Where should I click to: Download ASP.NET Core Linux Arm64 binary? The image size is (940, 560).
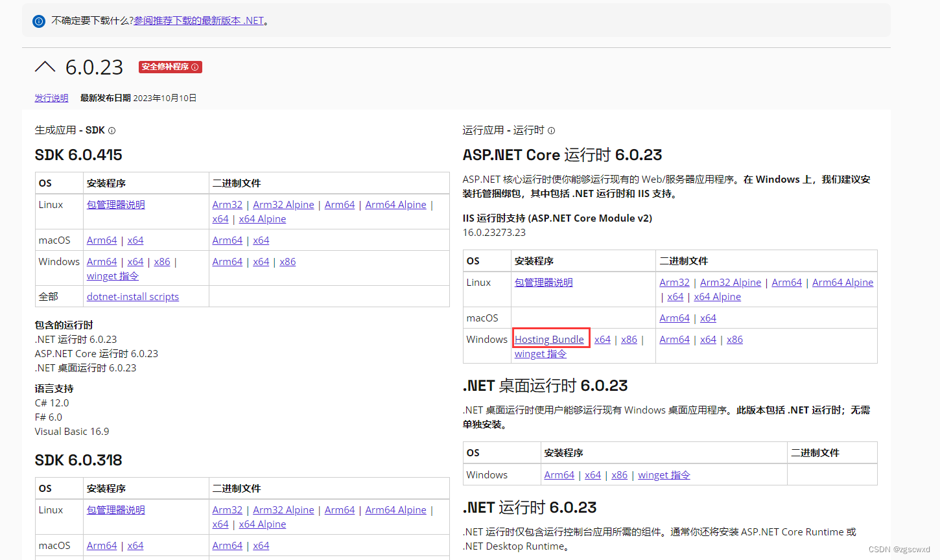(787, 282)
